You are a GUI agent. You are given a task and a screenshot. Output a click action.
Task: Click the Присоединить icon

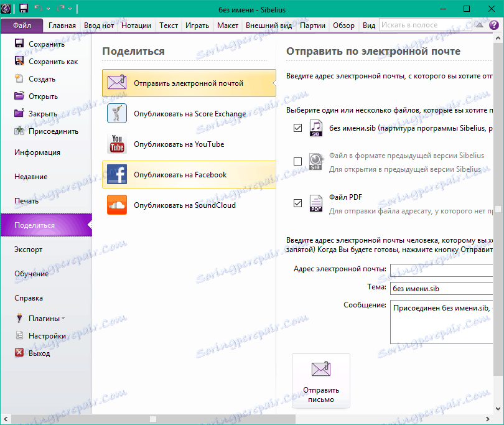[19, 131]
